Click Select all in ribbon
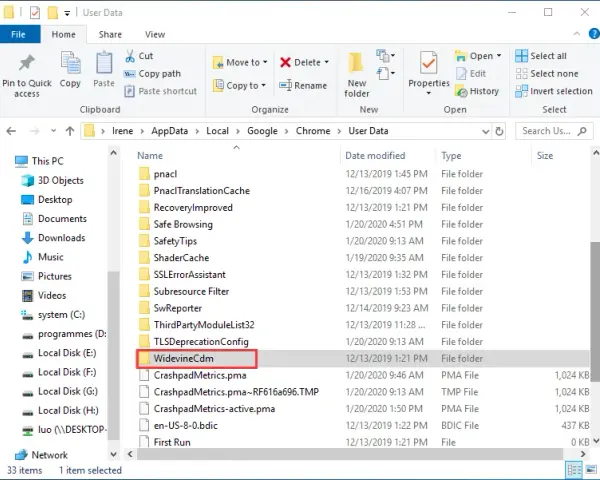This screenshot has height=480, width=600. pos(541,56)
